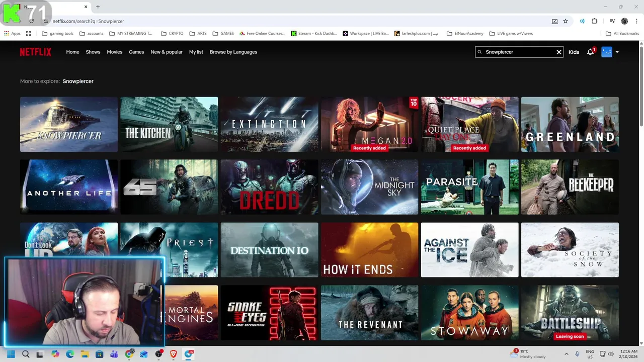Open Telegram from taskbar

coord(189,354)
